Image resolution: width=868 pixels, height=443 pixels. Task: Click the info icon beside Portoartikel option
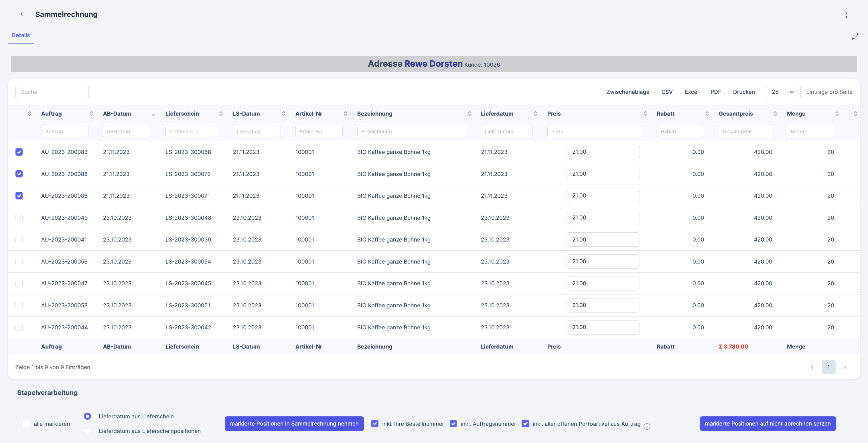(647, 426)
